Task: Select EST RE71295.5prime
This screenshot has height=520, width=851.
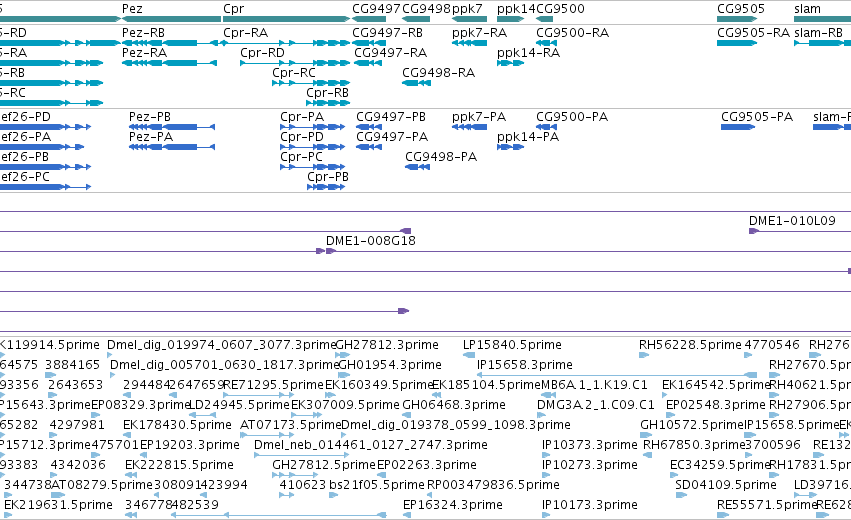Action: [259, 395]
